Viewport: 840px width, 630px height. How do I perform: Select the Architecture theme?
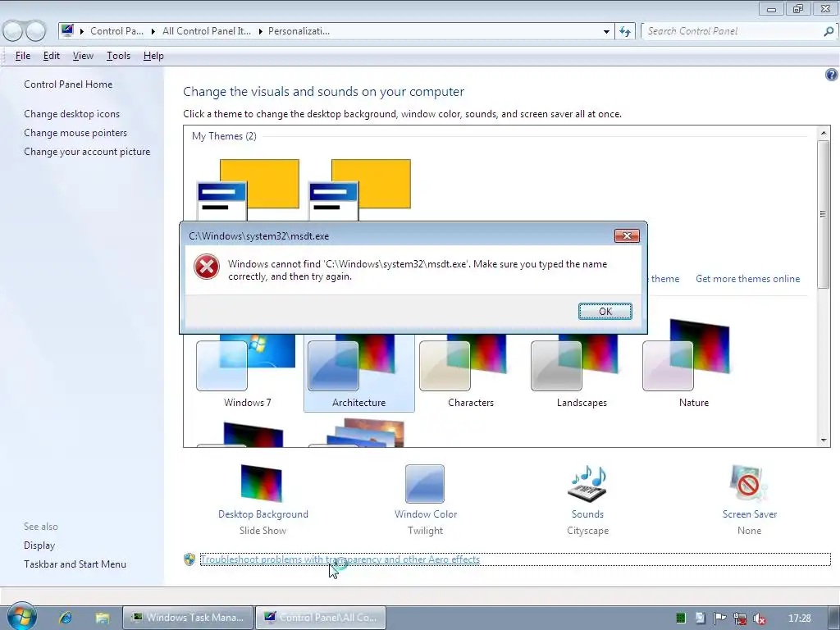point(359,372)
